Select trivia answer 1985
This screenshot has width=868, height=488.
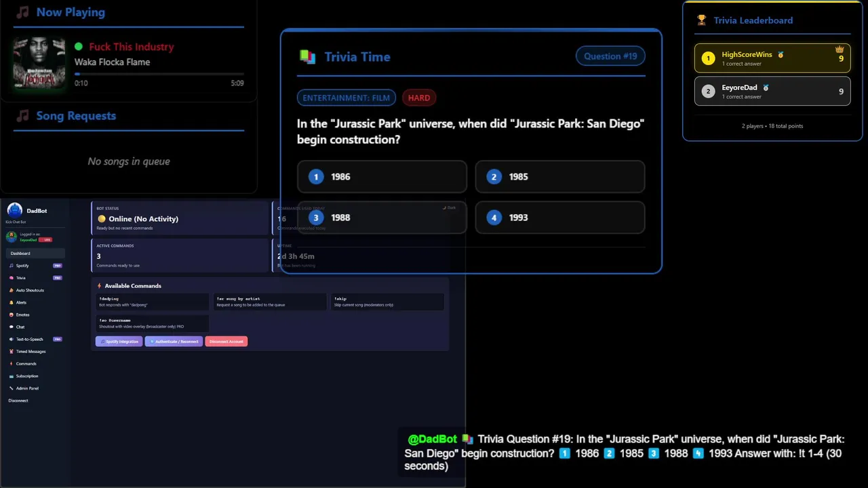[x=560, y=177]
